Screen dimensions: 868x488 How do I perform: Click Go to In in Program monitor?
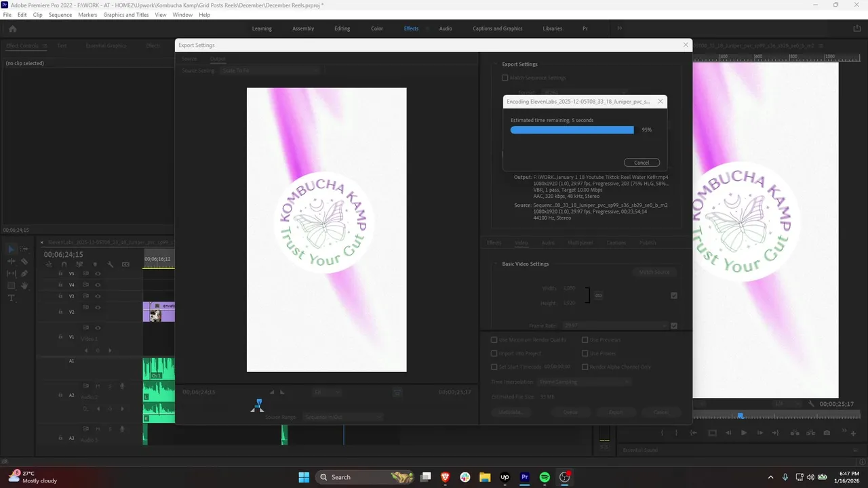694,433
